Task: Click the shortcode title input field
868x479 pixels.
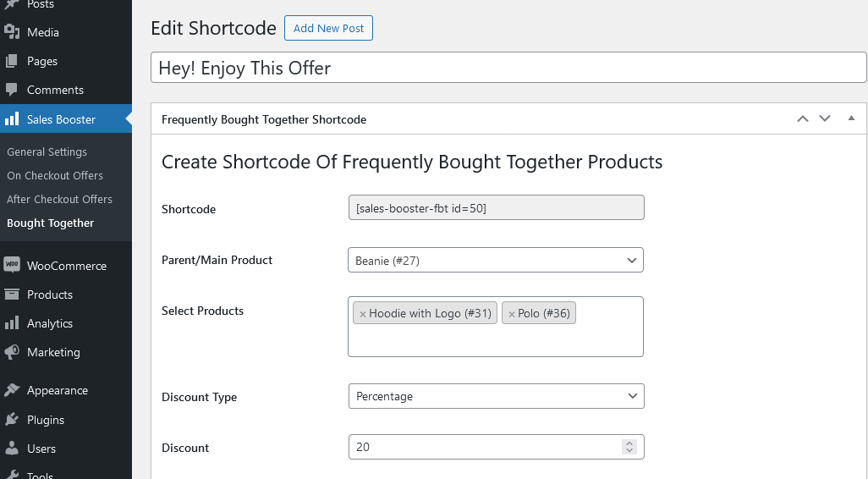Action: point(508,68)
